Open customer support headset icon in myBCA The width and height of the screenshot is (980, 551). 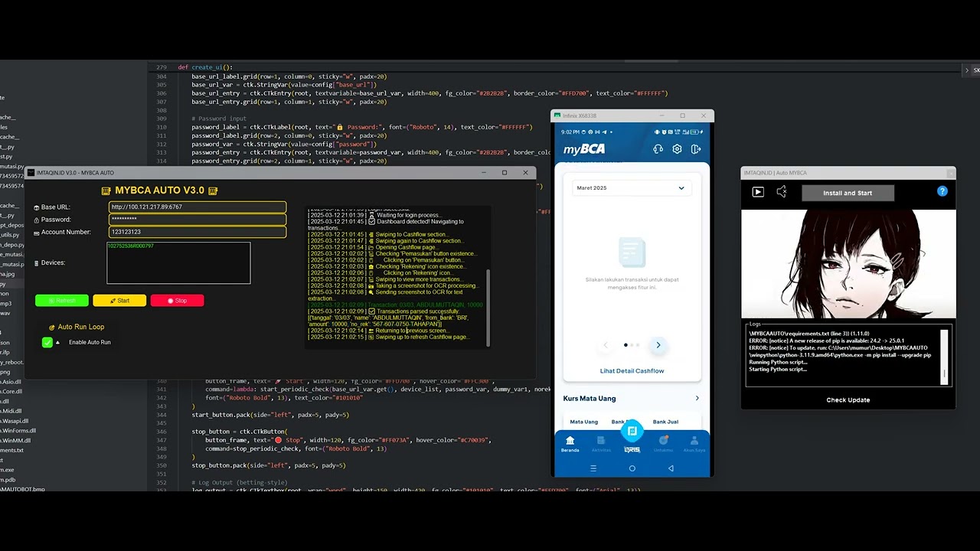658,149
